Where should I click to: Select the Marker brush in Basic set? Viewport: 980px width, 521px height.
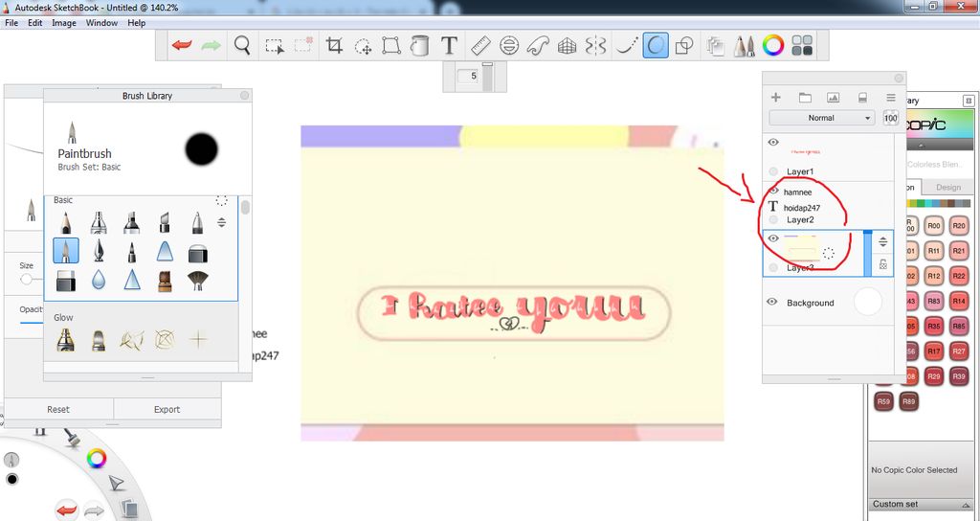pos(131,222)
